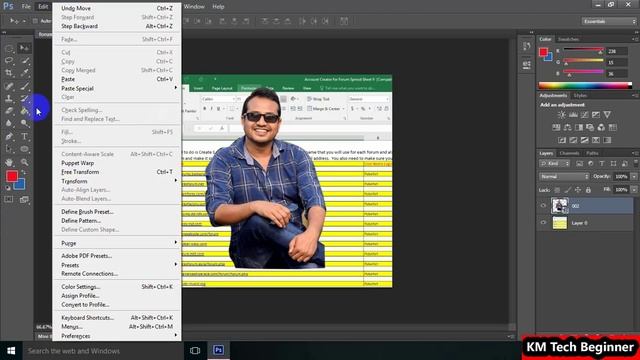640x360 pixels.
Task: Open the layer filter Kind dropdown
Action: pos(554,164)
